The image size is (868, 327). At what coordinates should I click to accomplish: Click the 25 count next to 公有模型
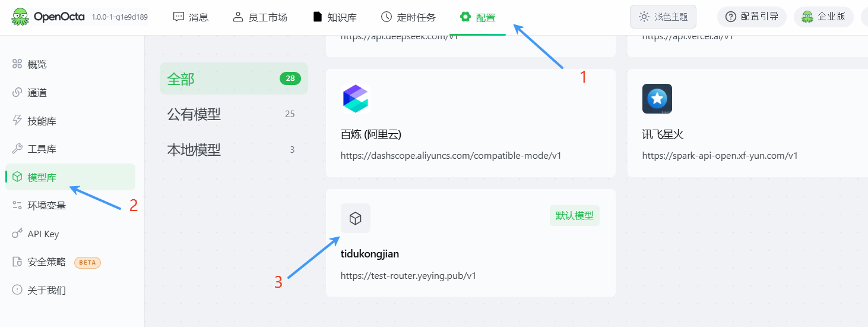tap(290, 114)
